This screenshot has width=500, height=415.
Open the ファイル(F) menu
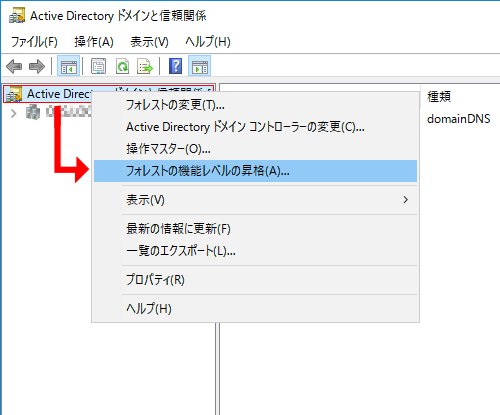click(x=34, y=42)
